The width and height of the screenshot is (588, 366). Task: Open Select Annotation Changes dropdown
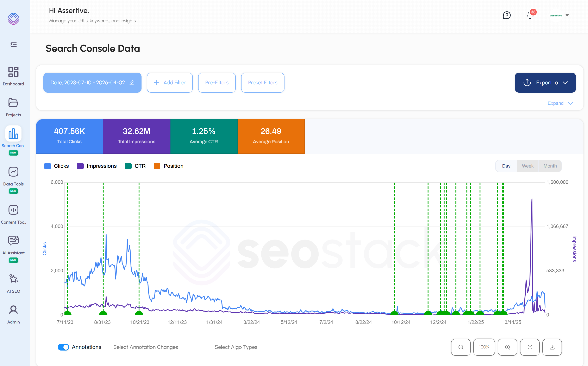(x=146, y=347)
